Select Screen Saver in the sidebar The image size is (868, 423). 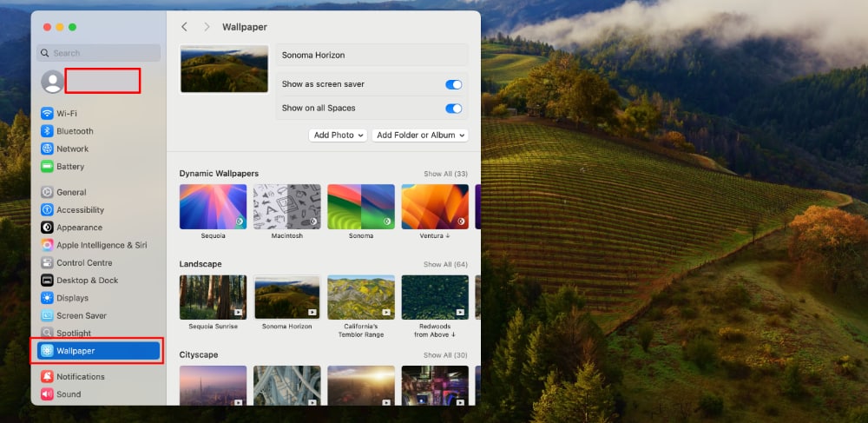click(x=99, y=315)
